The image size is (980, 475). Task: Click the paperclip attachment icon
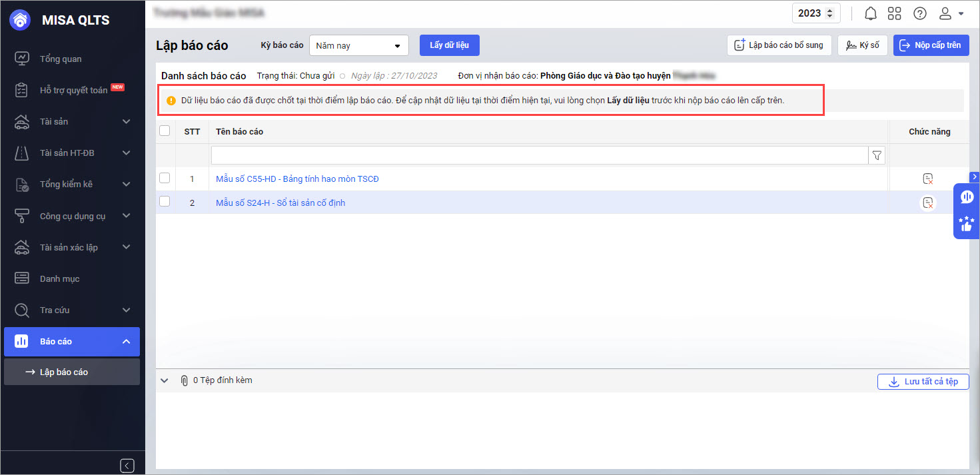click(x=184, y=380)
